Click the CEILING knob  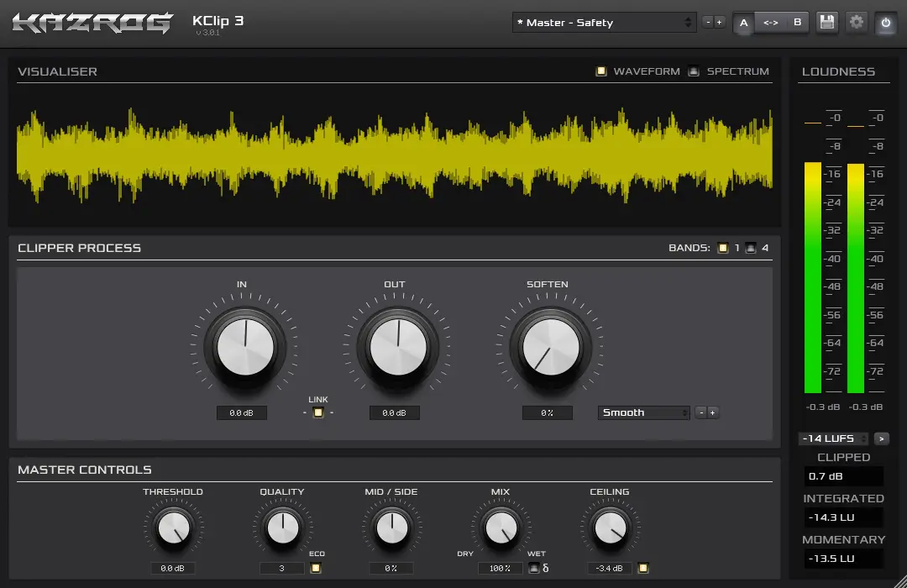pos(611,528)
